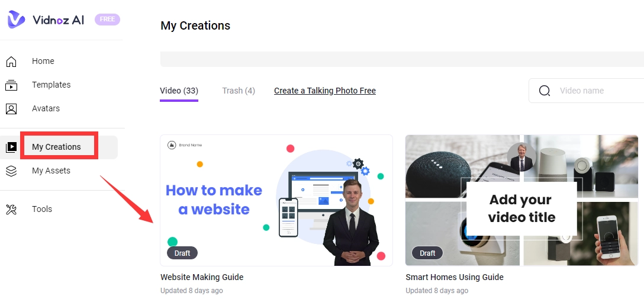The height and width of the screenshot is (299, 644).
Task: Select the Templates sidebar label
Action: pyautogui.click(x=51, y=85)
